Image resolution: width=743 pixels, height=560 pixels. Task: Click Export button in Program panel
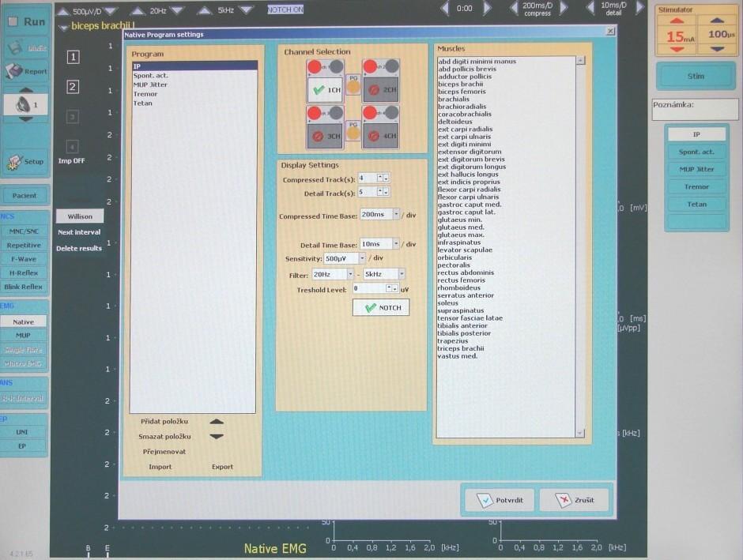click(222, 467)
